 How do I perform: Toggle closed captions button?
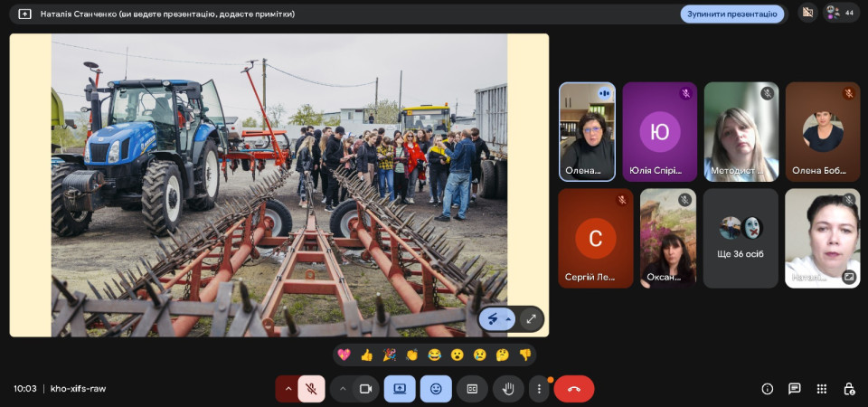pos(472,389)
